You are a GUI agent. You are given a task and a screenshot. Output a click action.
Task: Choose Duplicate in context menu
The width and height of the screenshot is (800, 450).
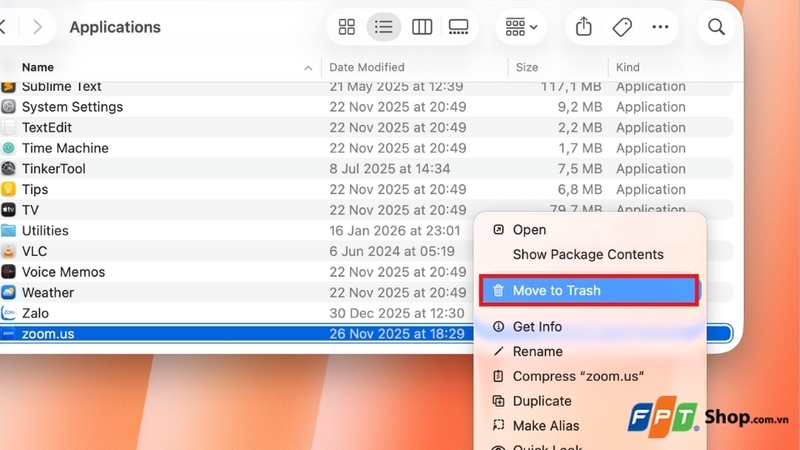pyautogui.click(x=590, y=401)
